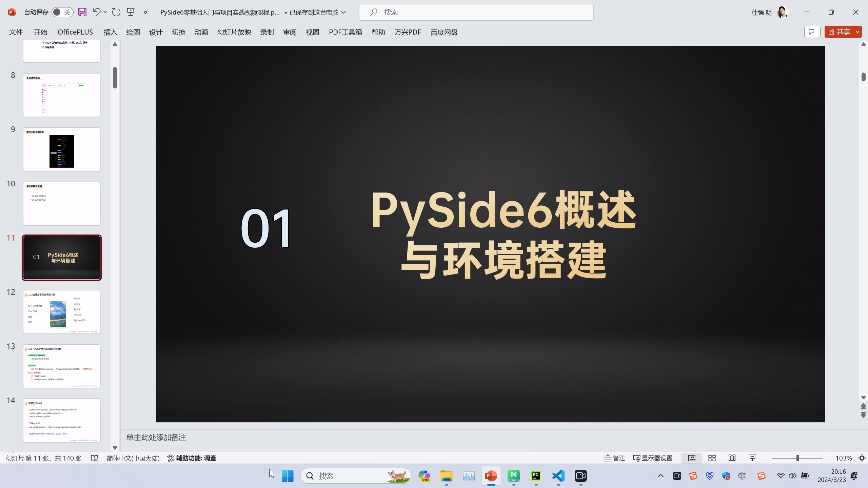Switch to the 插入 tab
Viewport: 868px width, 488px height.
110,32
